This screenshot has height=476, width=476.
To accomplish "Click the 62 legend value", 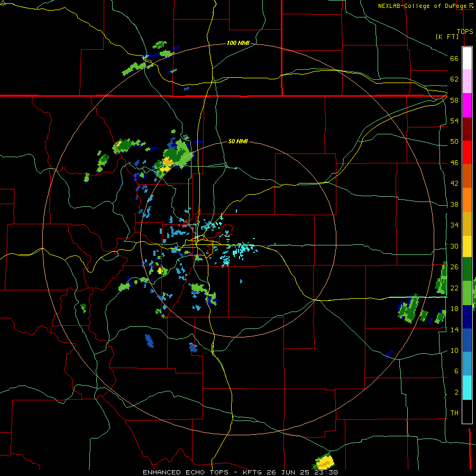I will coord(454,79).
